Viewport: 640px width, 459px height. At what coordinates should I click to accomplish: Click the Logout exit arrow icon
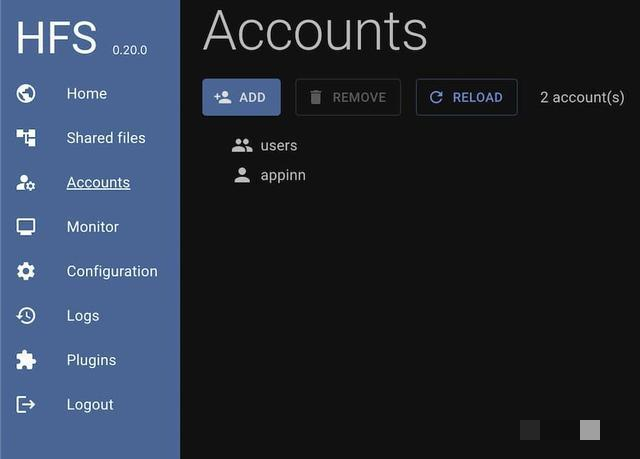coord(26,404)
